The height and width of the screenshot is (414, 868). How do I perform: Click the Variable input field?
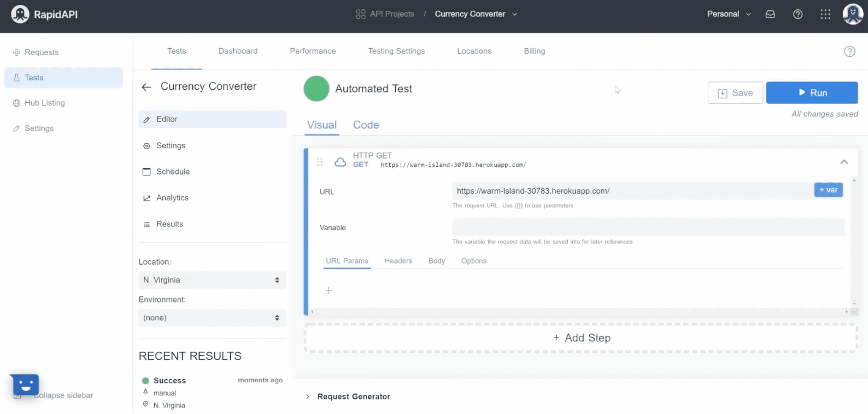click(x=648, y=227)
